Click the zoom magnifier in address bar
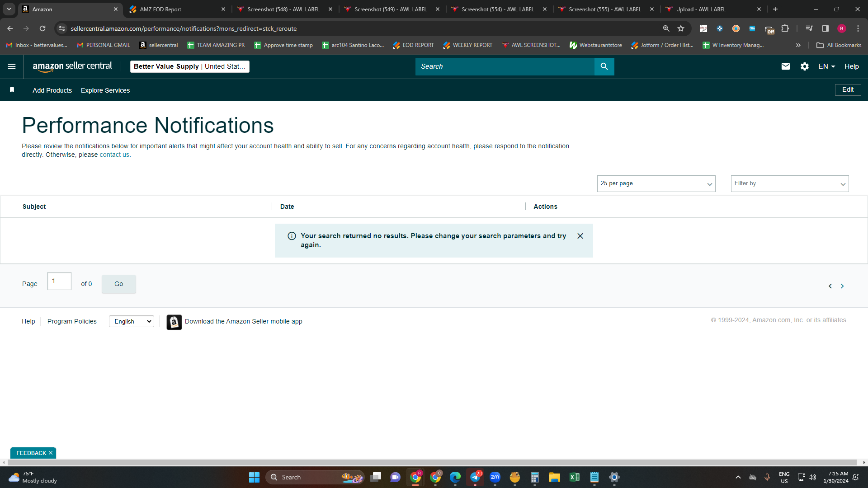This screenshot has width=868, height=488. [x=666, y=28]
